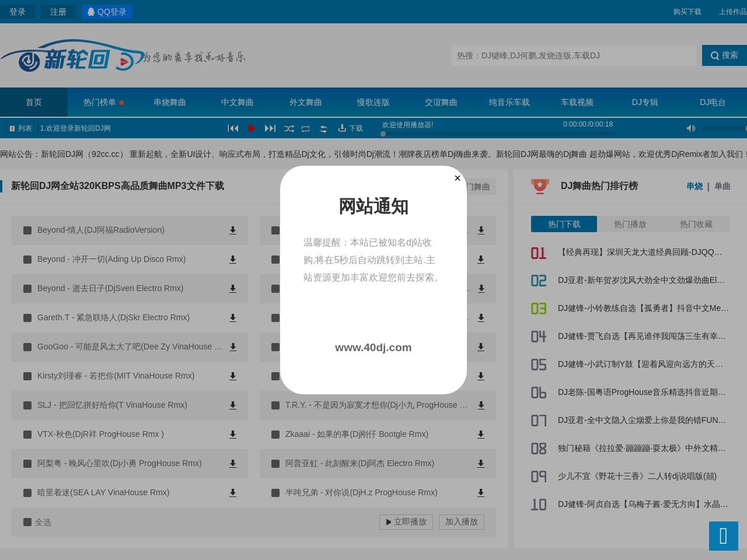
Task: Click the 新轮回 site logo
Action: [x=73, y=57]
